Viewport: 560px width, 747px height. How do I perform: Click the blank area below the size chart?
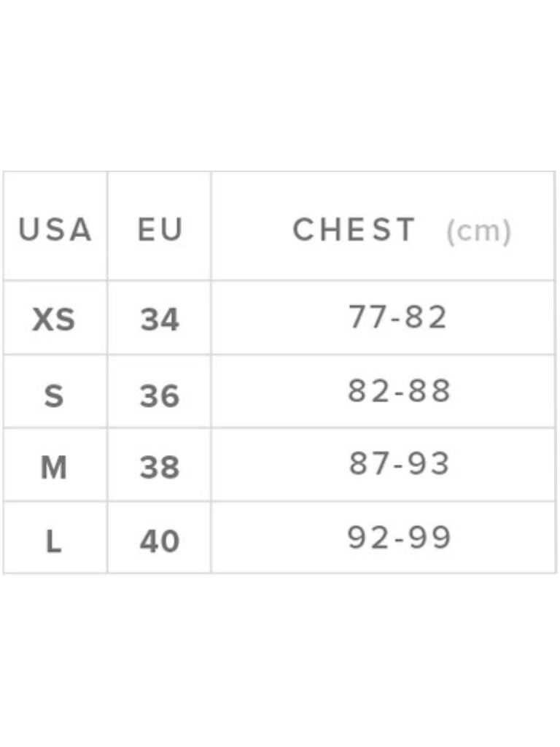click(280, 657)
